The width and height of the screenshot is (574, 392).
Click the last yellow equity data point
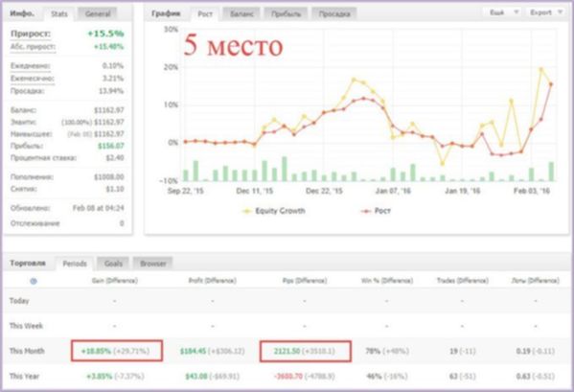[551, 84]
